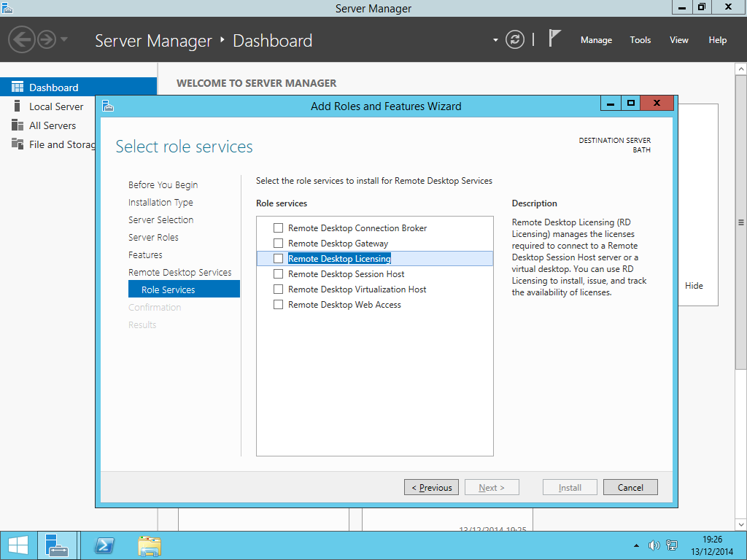
Task: Check Remote Desktop Gateway checkbox
Action: pos(278,243)
